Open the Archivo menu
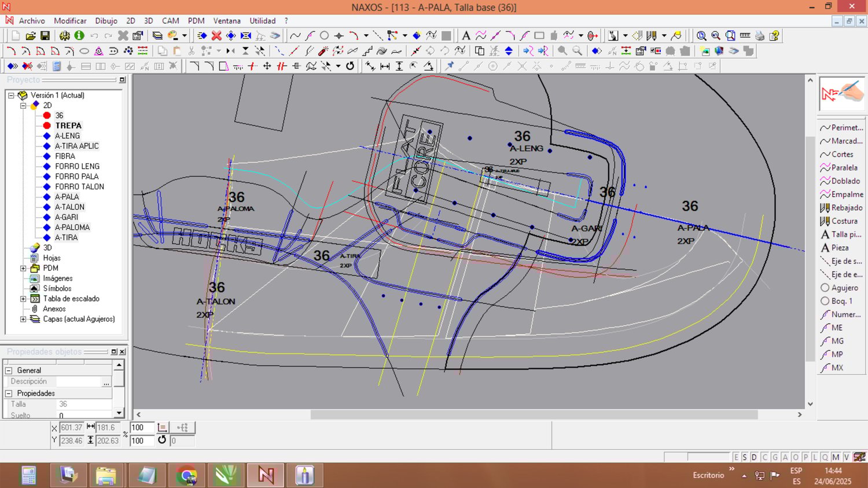The image size is (868, 488). pos(32,21)
